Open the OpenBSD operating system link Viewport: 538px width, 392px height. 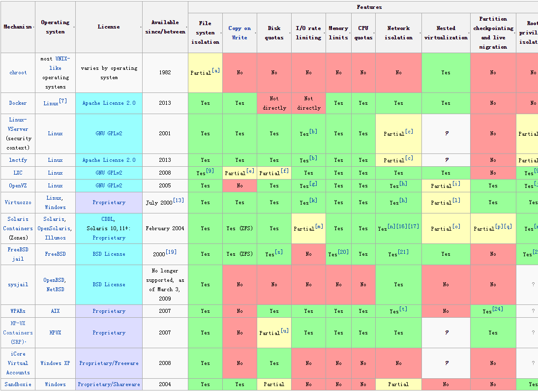coord(54,280)
